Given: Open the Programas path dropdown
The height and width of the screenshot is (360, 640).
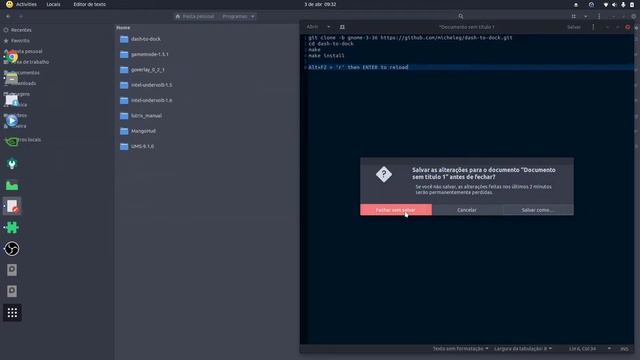Looking at the screenshot, I should tap(238, 16).
